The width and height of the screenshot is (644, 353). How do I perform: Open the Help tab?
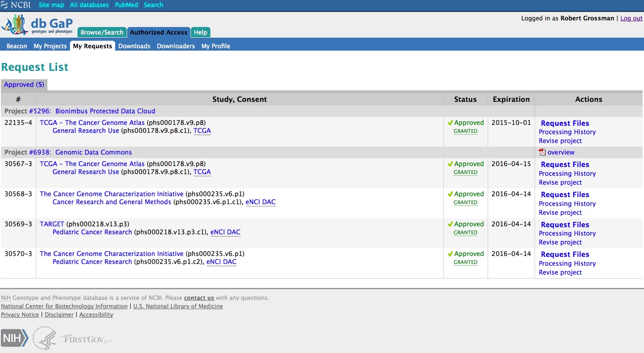(x=201, y=32)
